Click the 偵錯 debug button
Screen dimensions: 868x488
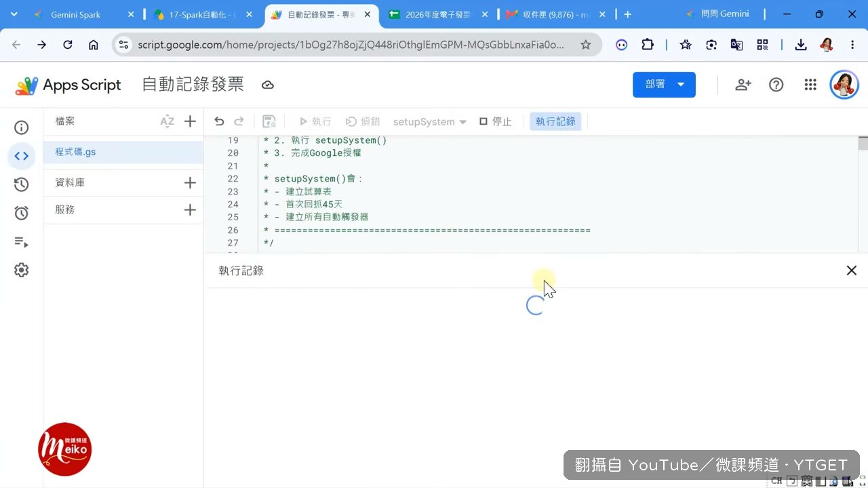tap(363, 121)
